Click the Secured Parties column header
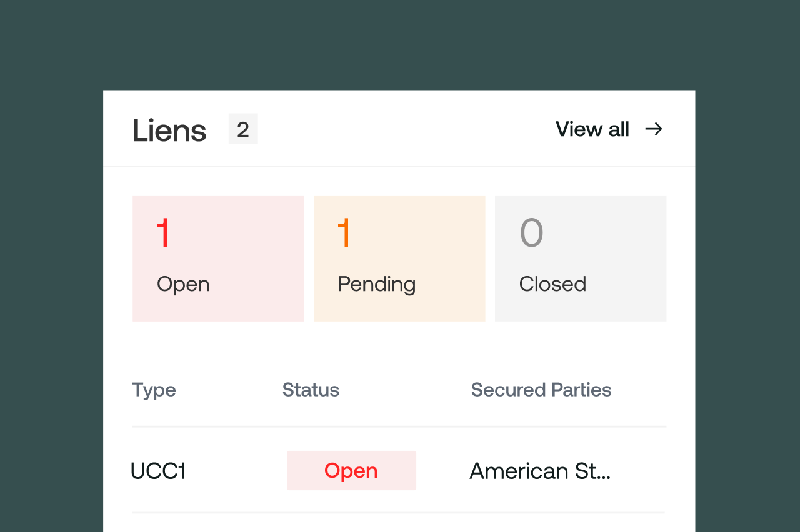This screenshot has height=532, width=800. (541, 390)
